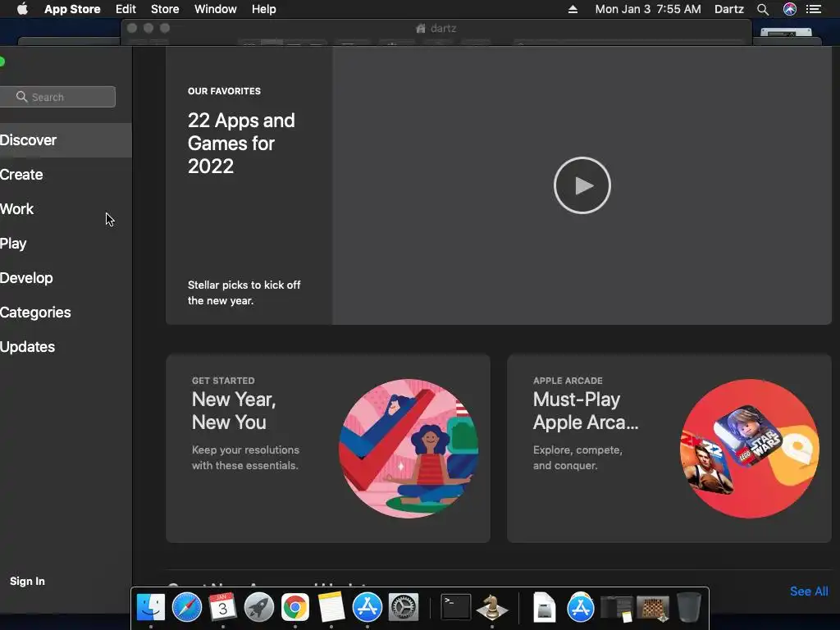The height and width of the screenshot is (630, 840).
Task: Open the Develop section
Action: click(x=66, y=278)
